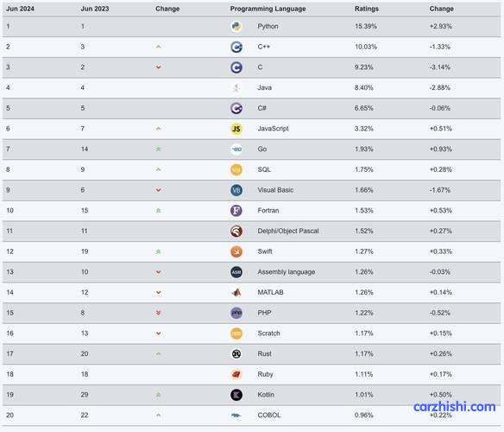The height and width of the screenshot is (432, 504).
Task: Click the Ratings column header
Action: [367, 9]
